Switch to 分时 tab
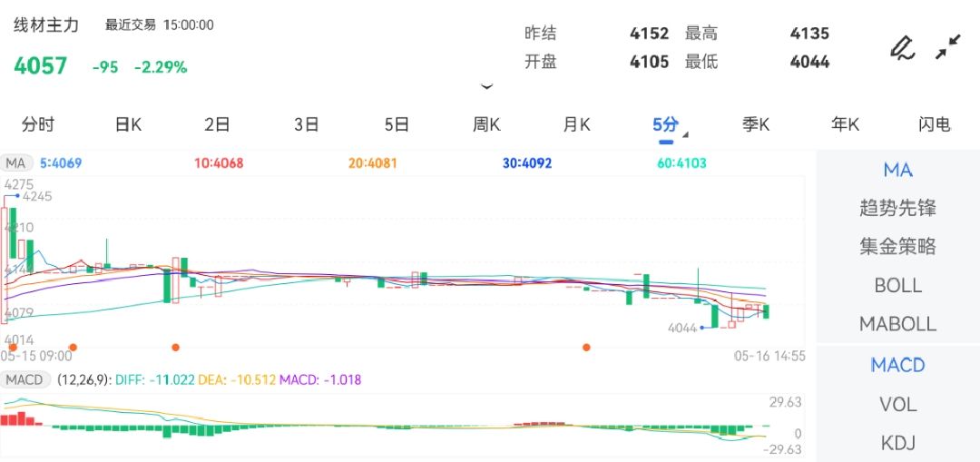 [x=37, y=123]
